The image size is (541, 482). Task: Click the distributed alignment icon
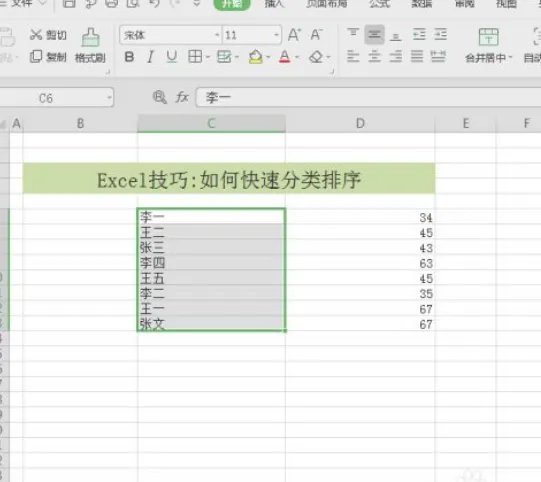[x=438, y=56]
